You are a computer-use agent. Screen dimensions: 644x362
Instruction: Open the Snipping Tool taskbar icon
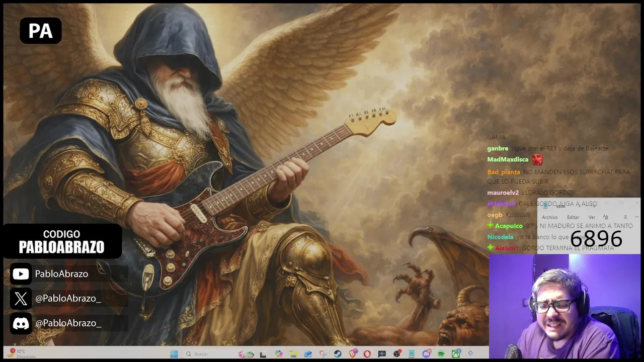coord(323,354)
